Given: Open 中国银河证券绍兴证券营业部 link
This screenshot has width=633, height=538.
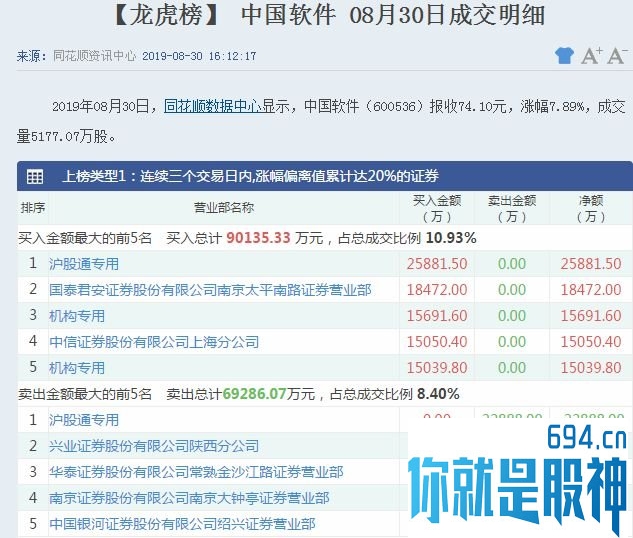Looking at the screenshot, I should [182, 524].
